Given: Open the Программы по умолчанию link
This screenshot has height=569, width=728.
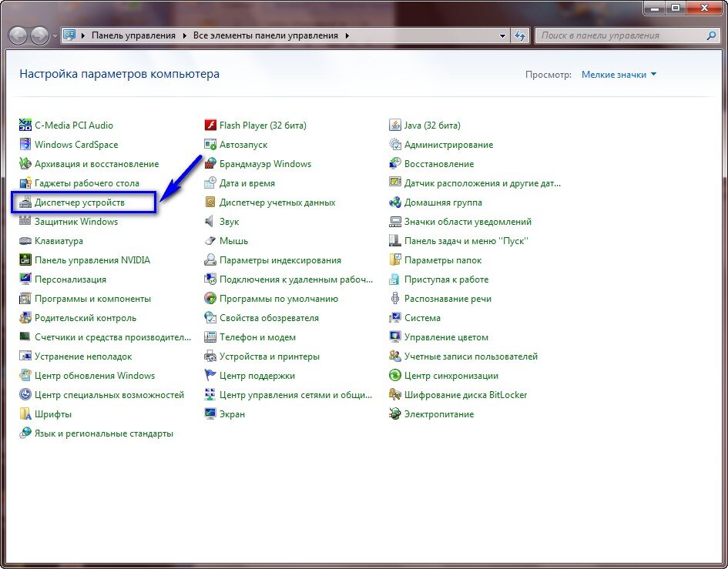Looking at the screenshot, I should coord(279,299).
